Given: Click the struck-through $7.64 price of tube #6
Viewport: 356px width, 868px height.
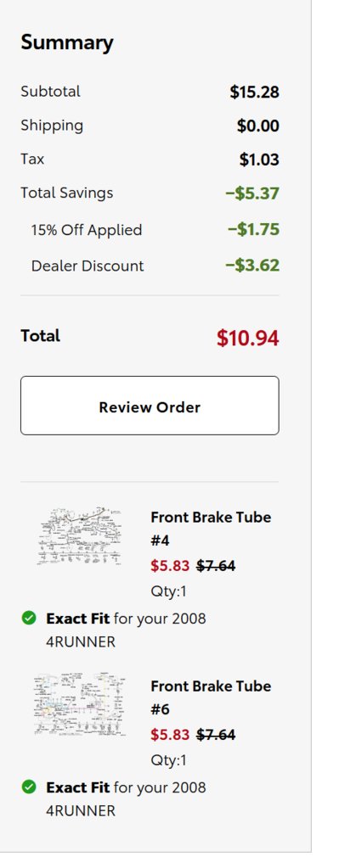Looking at the screenshot, I should click(216, 735).
